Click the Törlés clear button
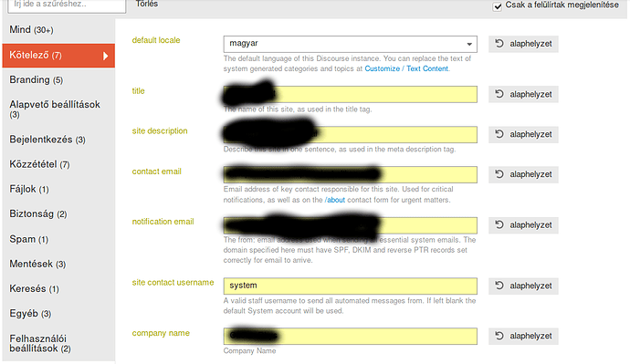 tap(147, 4)
